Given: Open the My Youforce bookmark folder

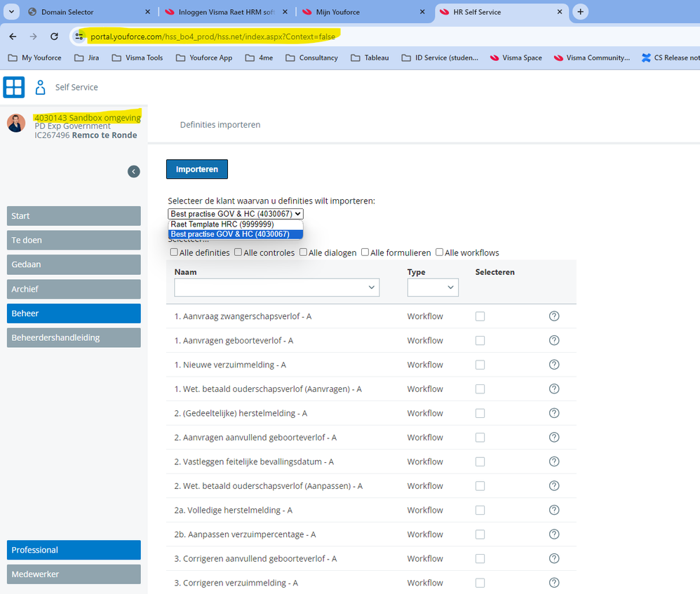Looking at the screenshot, I should coord(35,58).
